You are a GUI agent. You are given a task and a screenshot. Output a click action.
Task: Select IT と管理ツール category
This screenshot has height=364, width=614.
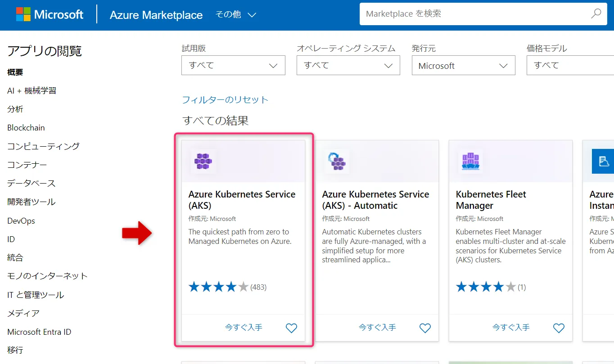point(36,295)
